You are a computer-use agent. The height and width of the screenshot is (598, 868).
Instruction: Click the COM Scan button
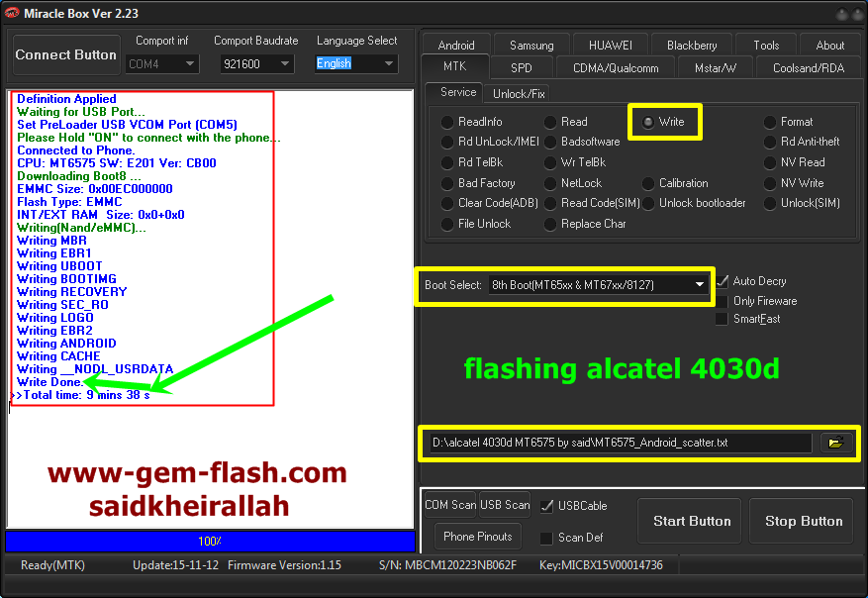click(x=450, y=505)
